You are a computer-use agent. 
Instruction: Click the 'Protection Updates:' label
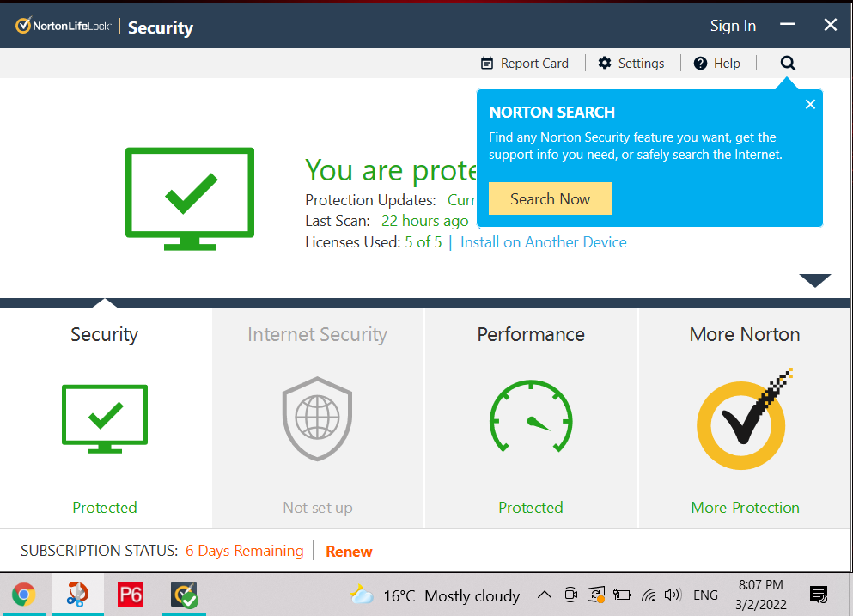[370, 200]
